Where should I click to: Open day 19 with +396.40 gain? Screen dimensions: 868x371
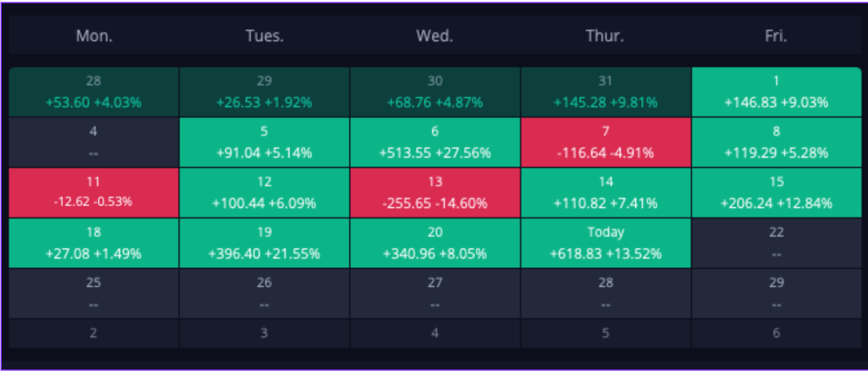264,243
